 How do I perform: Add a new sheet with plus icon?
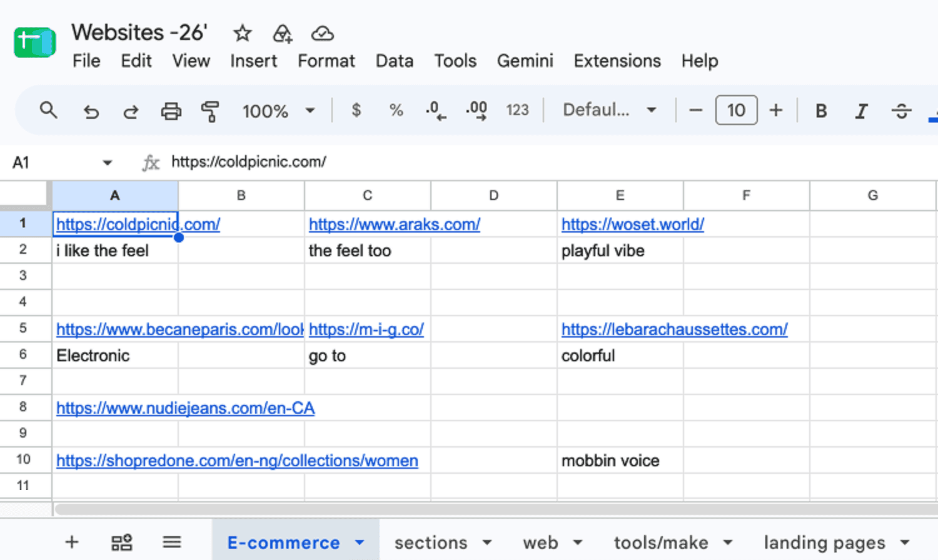click(x=72, y=542)
